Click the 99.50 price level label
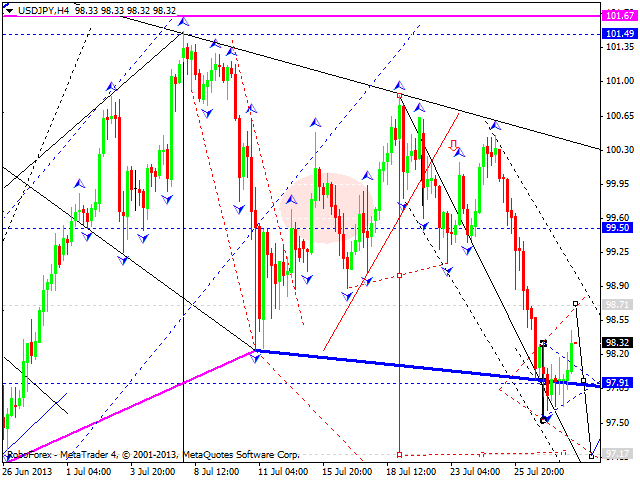The width and height of the screenshot is (640, 480). point(619,228)
